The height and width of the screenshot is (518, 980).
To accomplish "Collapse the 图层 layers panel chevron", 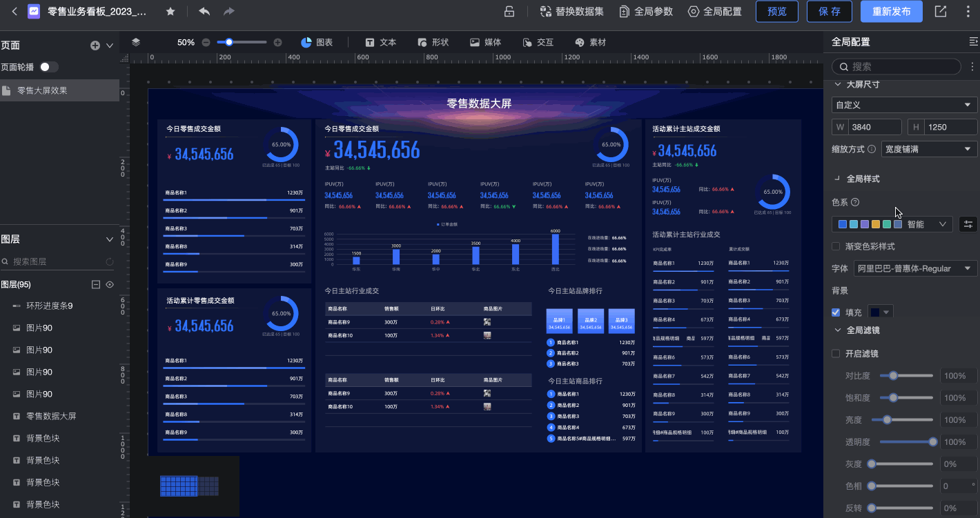I will pyautogui.click(x=109, y=239).
